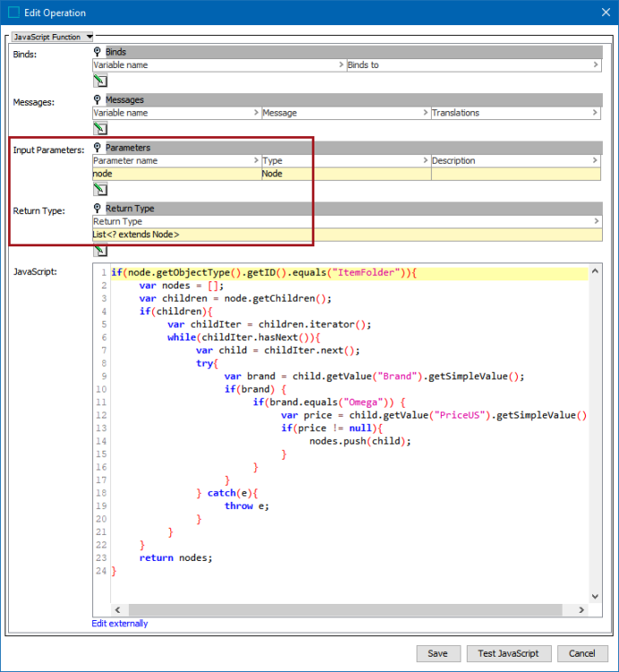
Task: Click the horizontal scrollbar thumb in code editor
Action: pos(345,610)
